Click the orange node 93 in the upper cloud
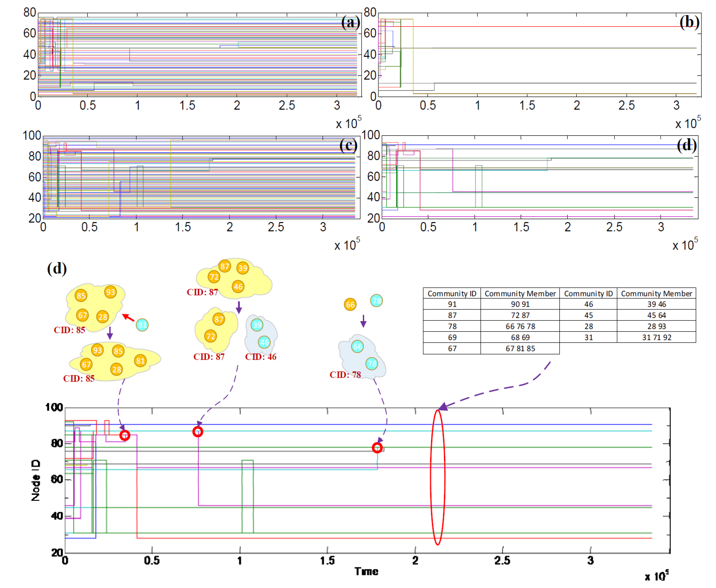This screenshot has width=716, height=588. [110, 292]
